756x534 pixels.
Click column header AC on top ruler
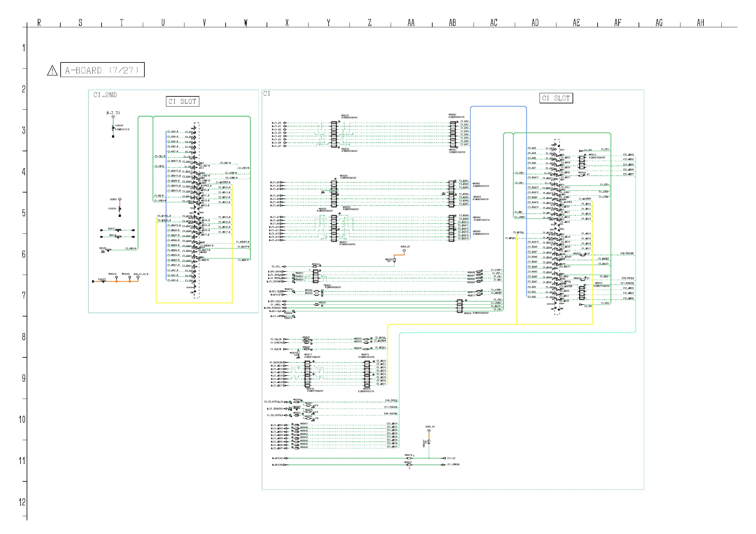coord(494,23)
